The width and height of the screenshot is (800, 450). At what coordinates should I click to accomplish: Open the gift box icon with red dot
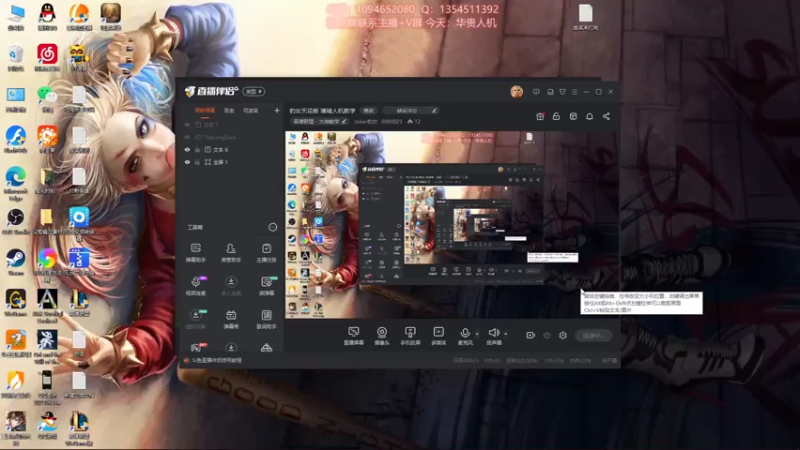tap(540, 116)
